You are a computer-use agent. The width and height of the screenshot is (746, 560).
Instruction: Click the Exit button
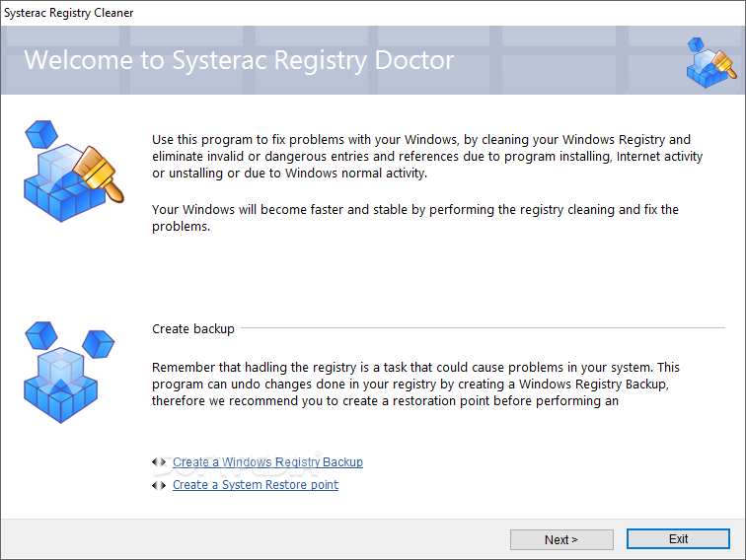coord(678,538)
